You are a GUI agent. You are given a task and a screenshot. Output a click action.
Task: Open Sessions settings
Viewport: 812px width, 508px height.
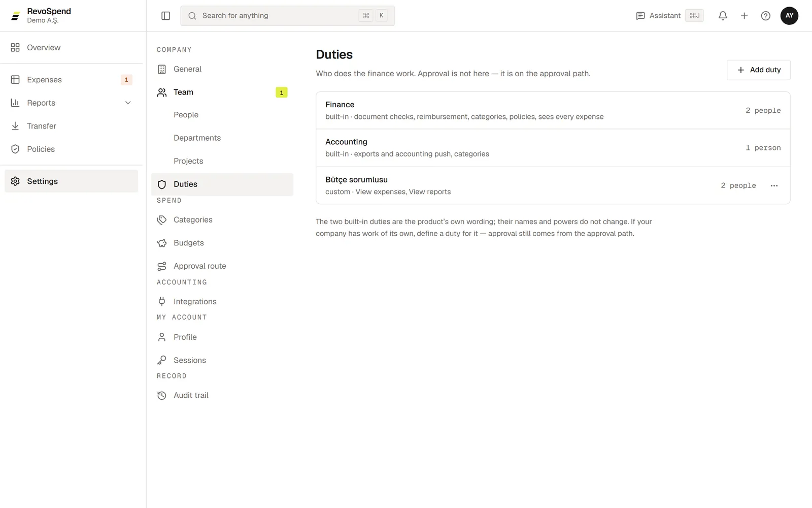tap(222, 360)
